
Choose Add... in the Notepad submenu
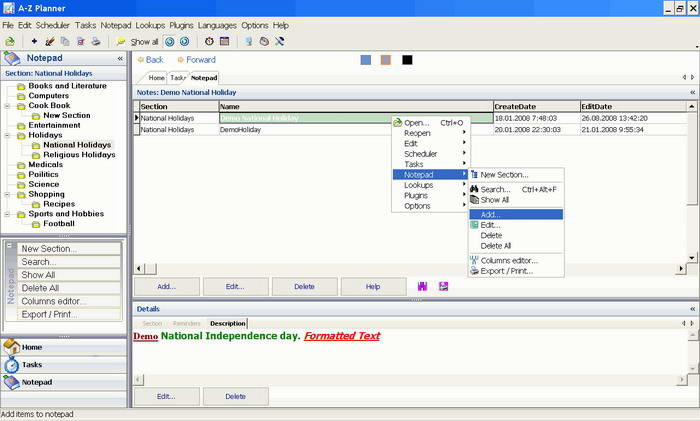[x=516, y=215]
